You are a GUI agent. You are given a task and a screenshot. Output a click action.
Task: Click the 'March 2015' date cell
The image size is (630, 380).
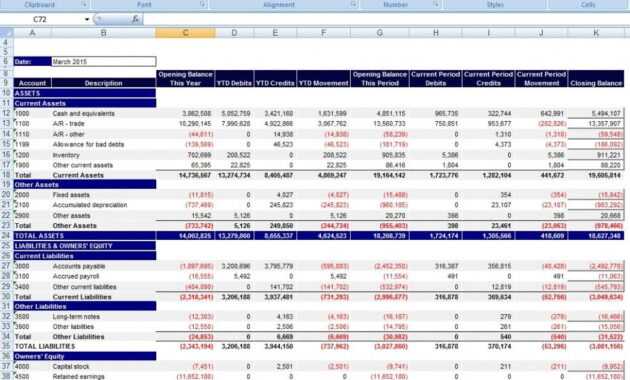point(103,61)
